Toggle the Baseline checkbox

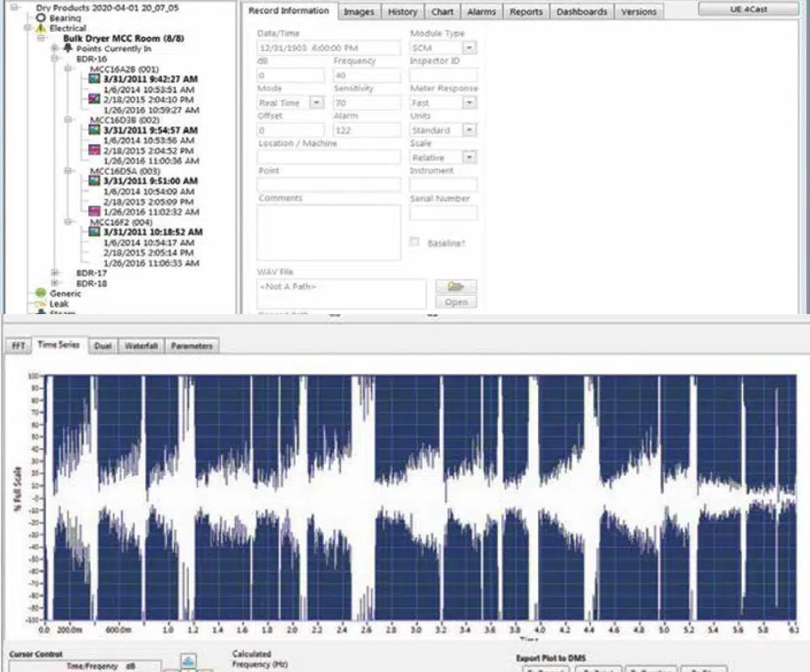[x=415, y=242]
